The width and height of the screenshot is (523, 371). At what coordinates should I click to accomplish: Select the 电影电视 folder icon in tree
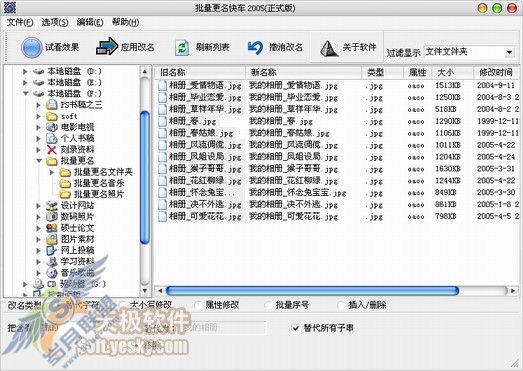coord(52,127)
